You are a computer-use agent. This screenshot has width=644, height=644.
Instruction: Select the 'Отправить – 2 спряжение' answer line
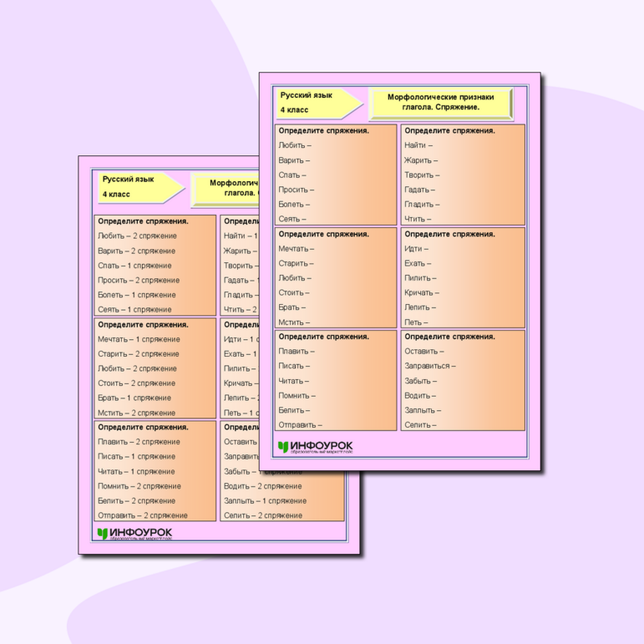(x=143, y=515)
